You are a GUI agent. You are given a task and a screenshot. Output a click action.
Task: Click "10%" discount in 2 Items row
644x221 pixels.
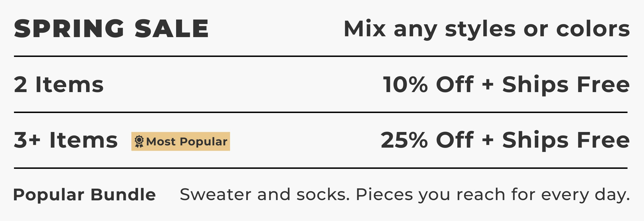tap(405, 85)
